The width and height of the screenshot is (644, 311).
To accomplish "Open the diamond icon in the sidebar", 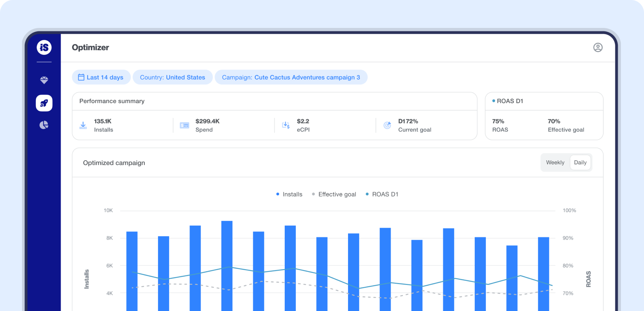I will 44,80.
